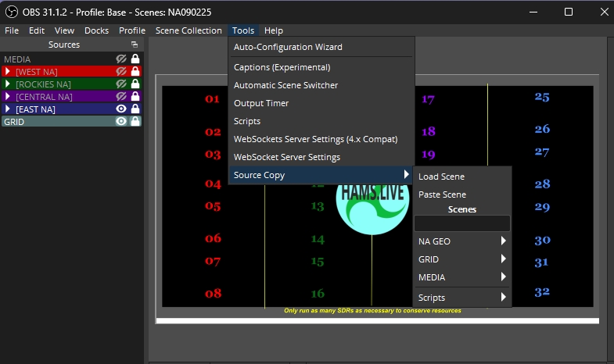Pop out the Sources dock panel
The height and width of the screenshot is (364, 614).
click(x=135, y=45)
